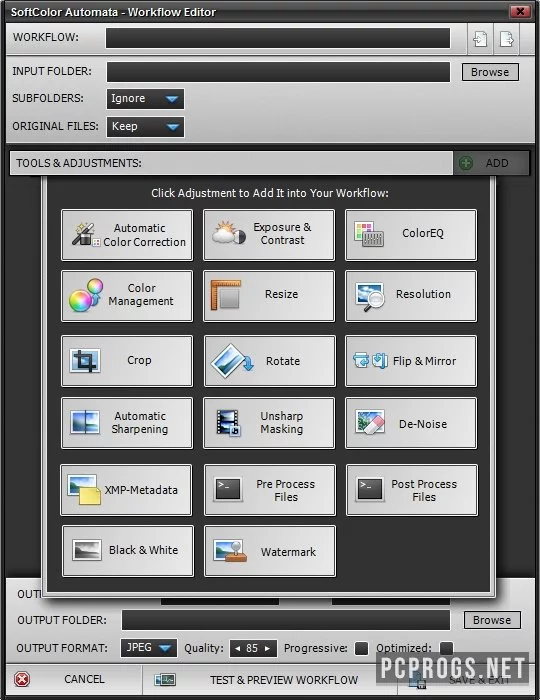Add the Crop tool

pyautogui.click(x=127, y=361)
